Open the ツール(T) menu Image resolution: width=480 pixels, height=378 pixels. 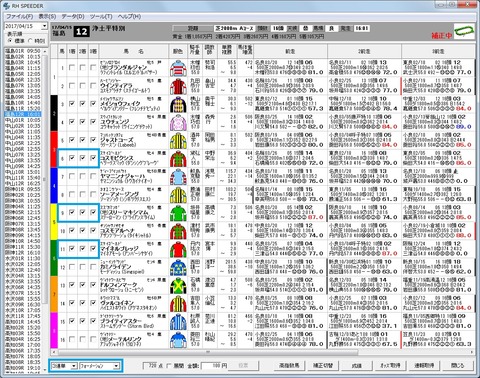coord(101,16)
